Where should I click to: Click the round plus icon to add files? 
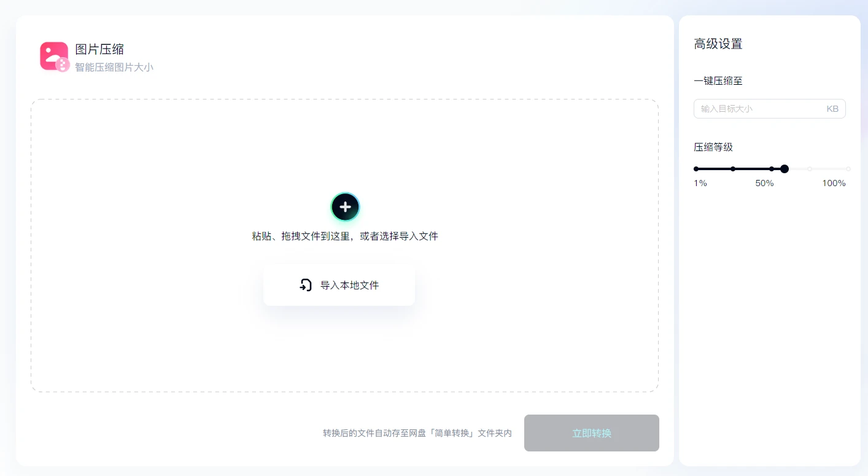point(345,207)
